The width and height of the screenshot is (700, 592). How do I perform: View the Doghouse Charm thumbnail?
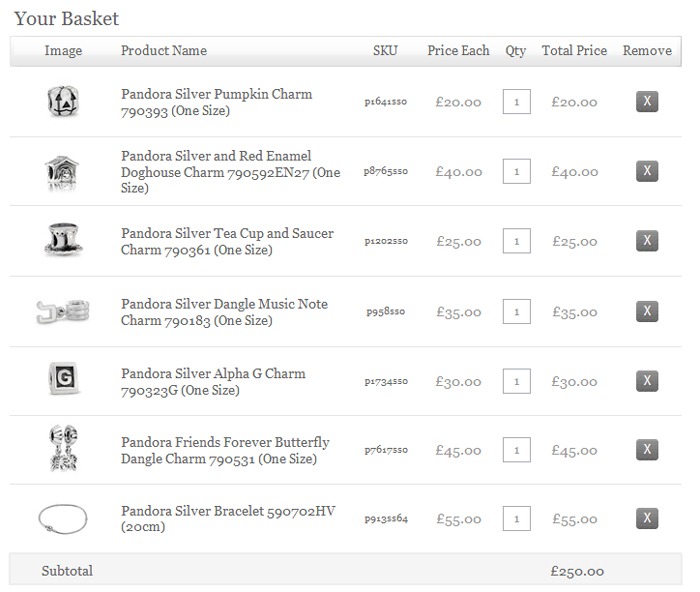(62, 172)
